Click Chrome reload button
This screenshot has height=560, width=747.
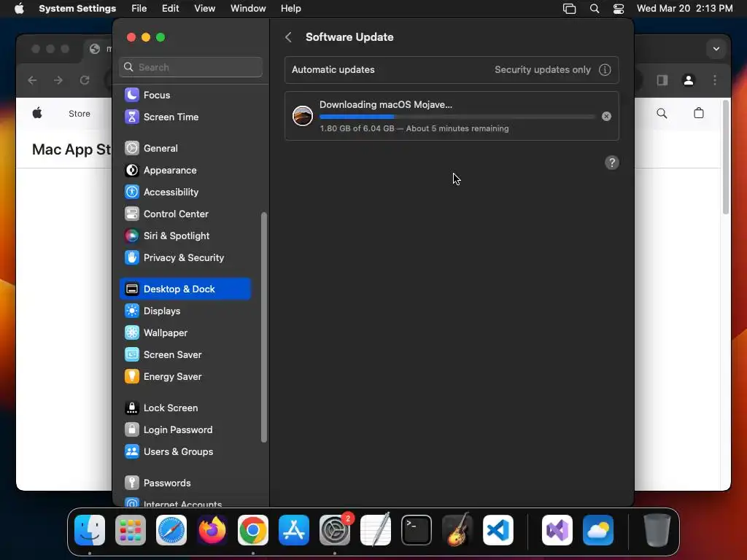[x=85, y=80]
